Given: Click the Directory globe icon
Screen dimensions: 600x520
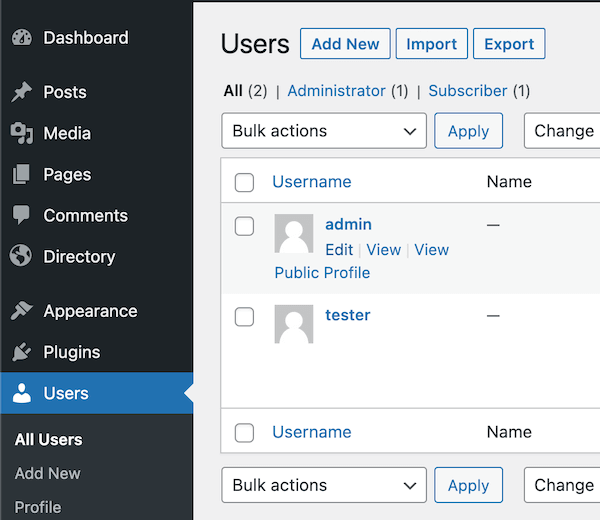Looking at the screenshot, I should tap(21, 256).
